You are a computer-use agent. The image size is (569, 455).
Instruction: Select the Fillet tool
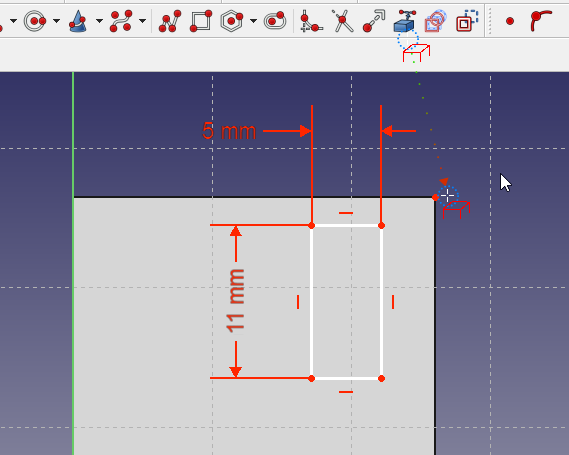pyautogui.click(x=311, y=21)
